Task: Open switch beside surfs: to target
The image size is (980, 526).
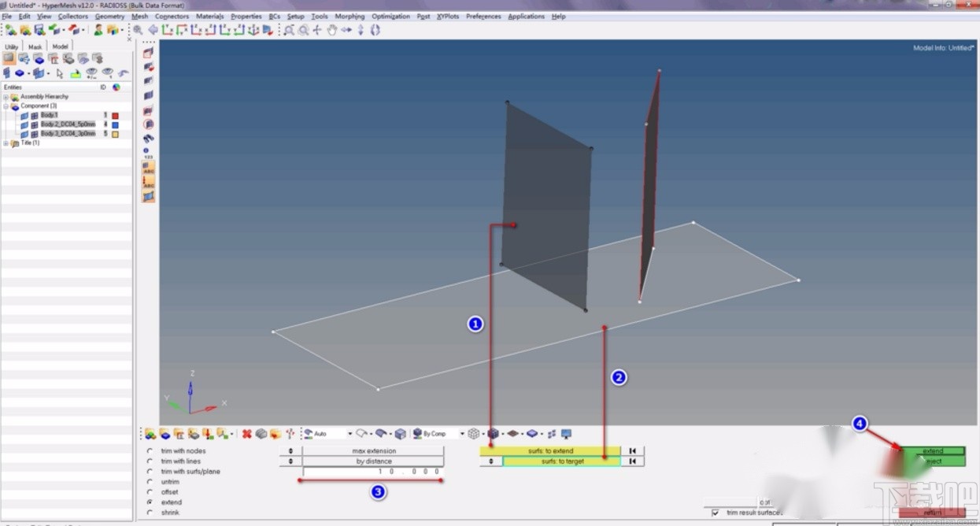Action: point(490,461)
